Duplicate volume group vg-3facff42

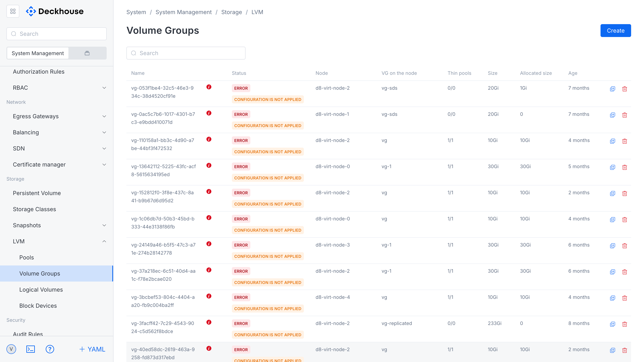(612, 324)
